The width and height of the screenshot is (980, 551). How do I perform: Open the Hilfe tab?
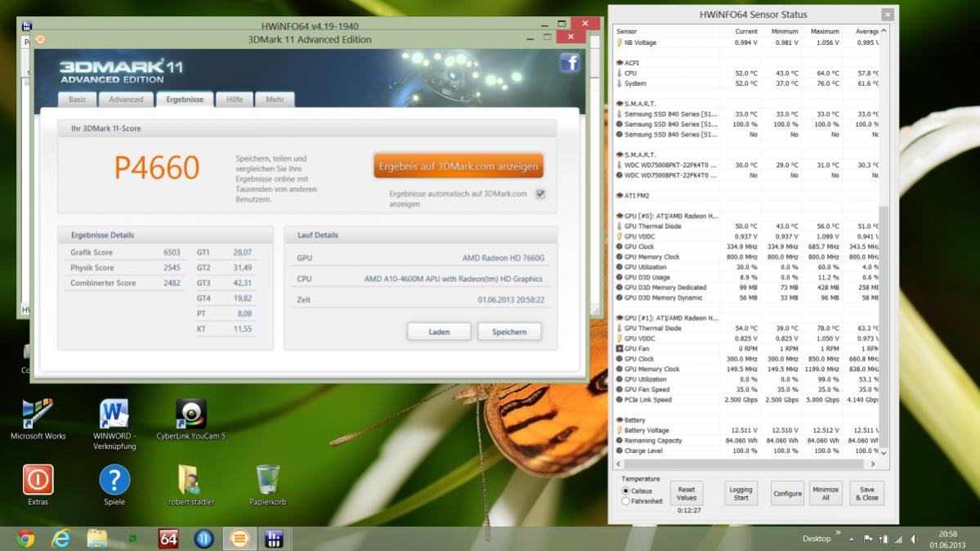(235, 100)
